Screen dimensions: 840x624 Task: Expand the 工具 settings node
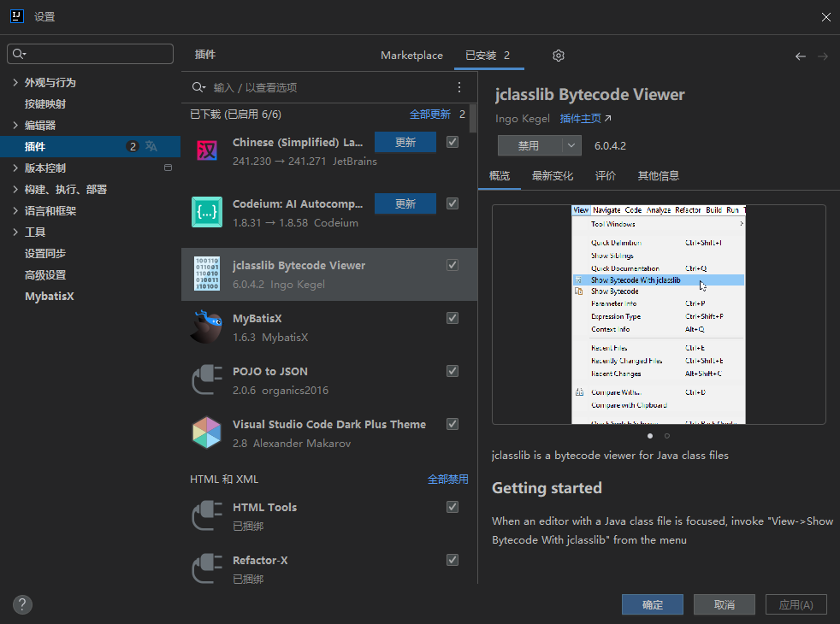(x=15, y=233)
